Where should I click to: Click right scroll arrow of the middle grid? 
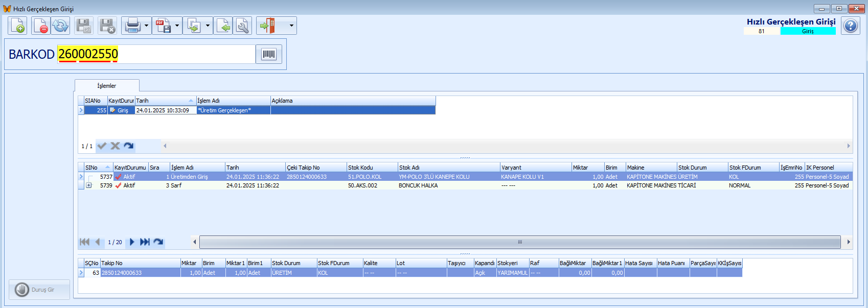coord(849,242)
